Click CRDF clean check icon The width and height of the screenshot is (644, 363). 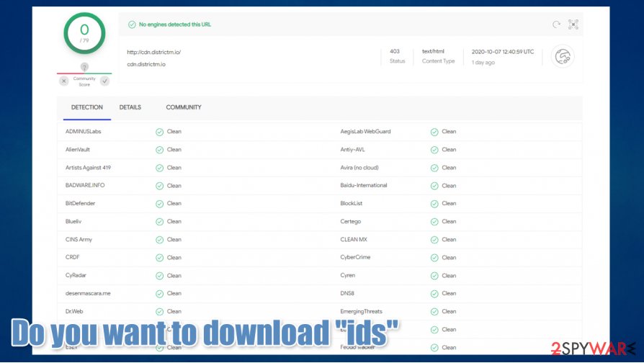coord(159,258)
